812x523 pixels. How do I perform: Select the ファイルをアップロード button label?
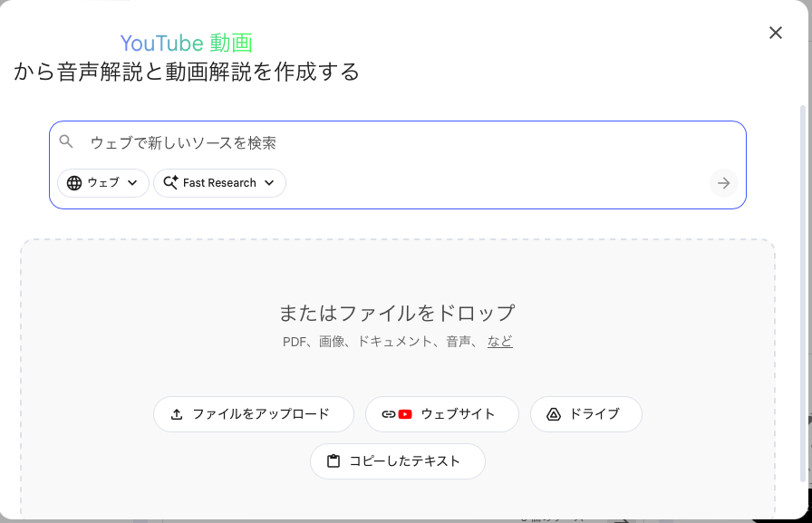click(x=261, y=414)
